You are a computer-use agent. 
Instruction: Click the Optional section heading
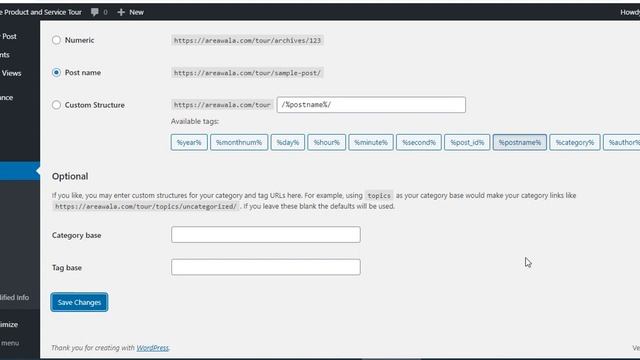click(70, 176)
